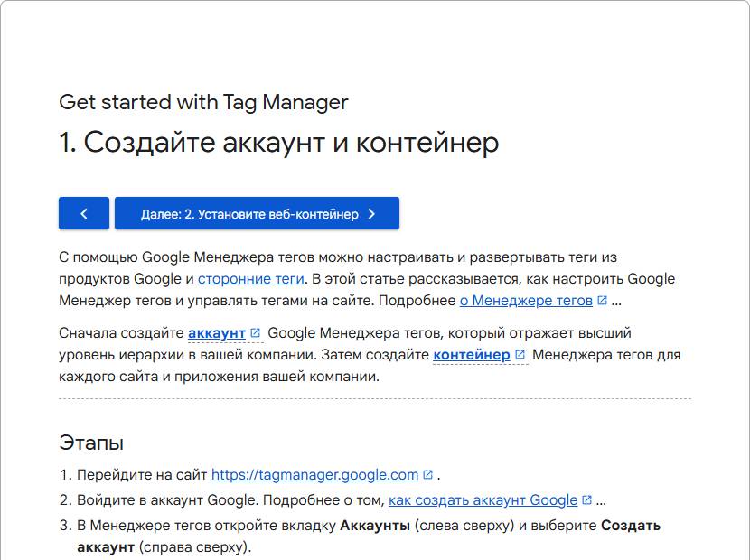
Task: Click the "1. Создайте аккаунт и контейнер" title
Action: [279, 143]
